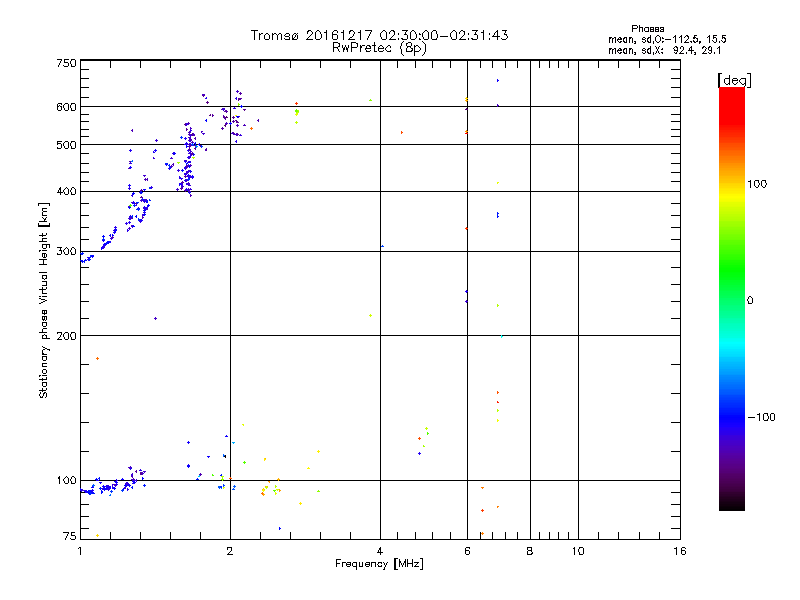Click the plot title Tromsø 20161217
Image resolution: width=800 pixels, height=600 pixels.
tap(379, 35)
